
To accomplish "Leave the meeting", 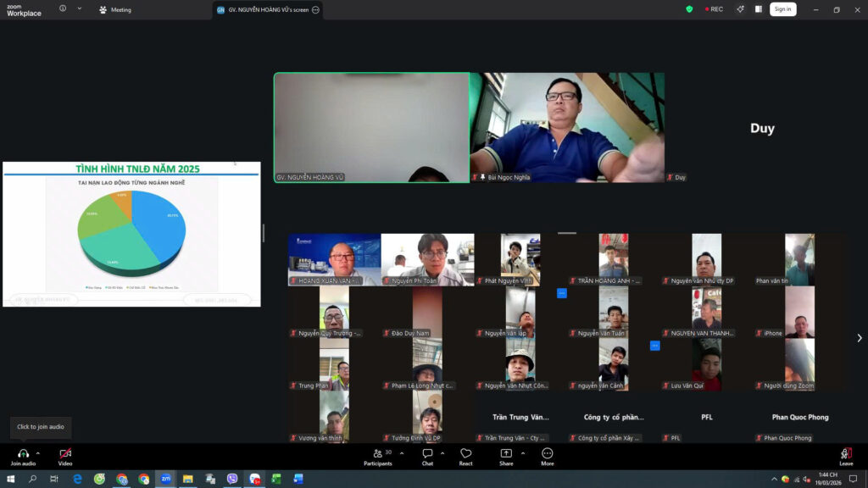I will [x=846, y=455].
